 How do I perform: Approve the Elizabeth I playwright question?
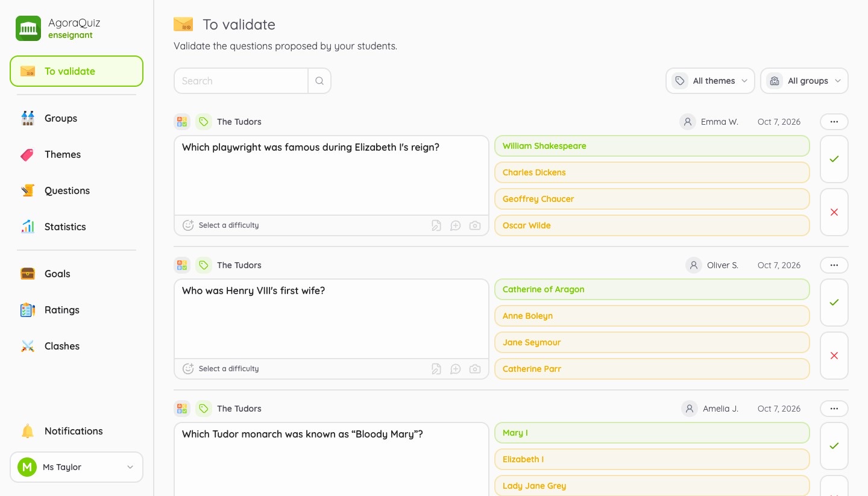834,159
